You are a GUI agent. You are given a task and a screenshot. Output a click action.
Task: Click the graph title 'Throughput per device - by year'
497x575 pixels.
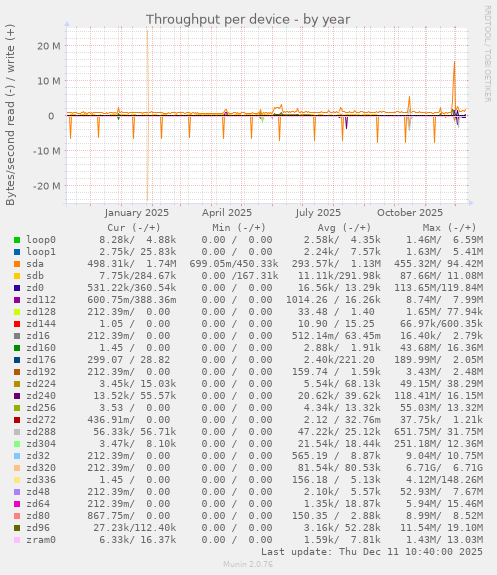tap(248, 19)
